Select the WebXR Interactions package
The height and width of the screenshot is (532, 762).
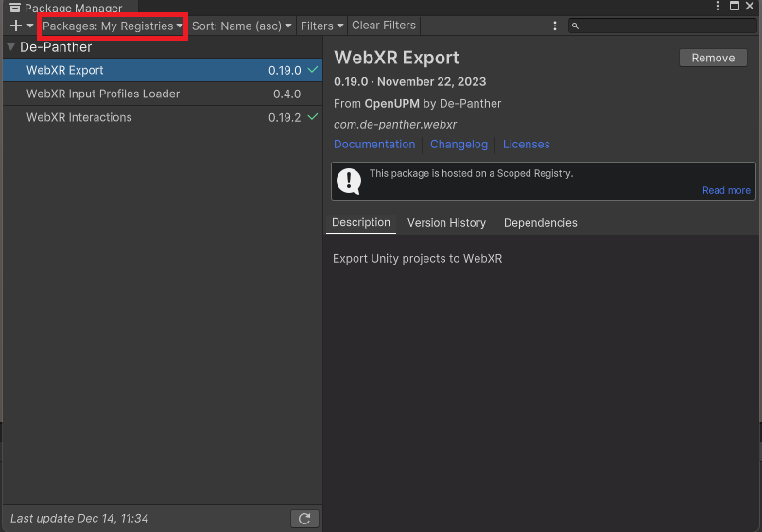(163, 117)
